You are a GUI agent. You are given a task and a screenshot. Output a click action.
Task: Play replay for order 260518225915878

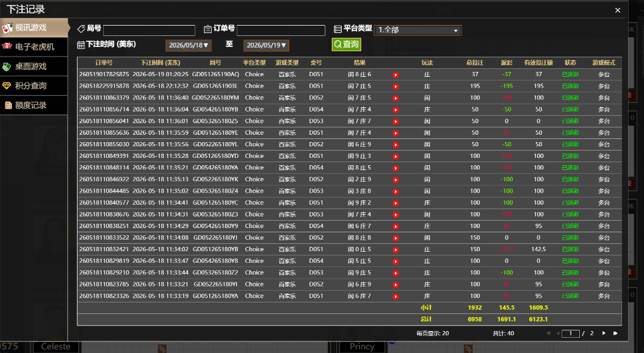pos(396,87)
